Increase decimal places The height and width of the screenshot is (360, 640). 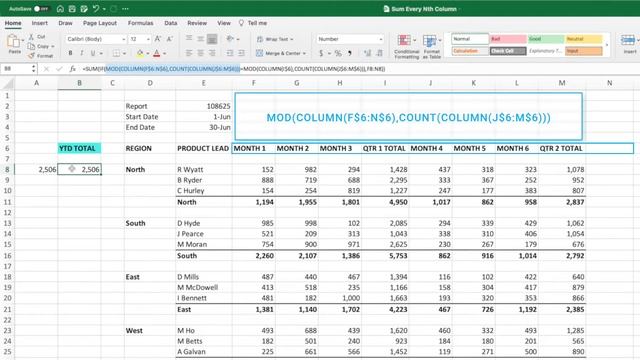(x=367, y=53)
